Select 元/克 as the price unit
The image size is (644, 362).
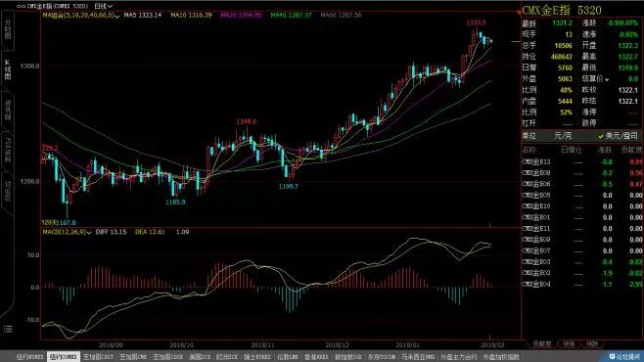(562, 135)
